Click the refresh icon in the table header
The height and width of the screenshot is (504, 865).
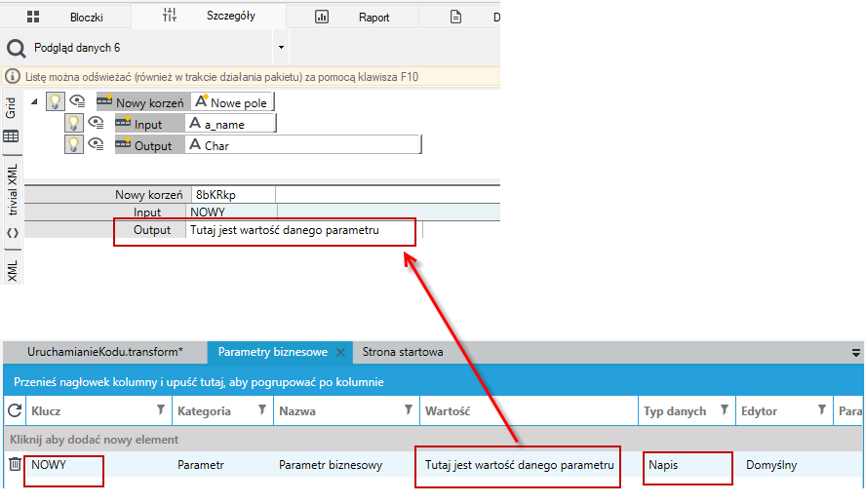tap(15, 410)
